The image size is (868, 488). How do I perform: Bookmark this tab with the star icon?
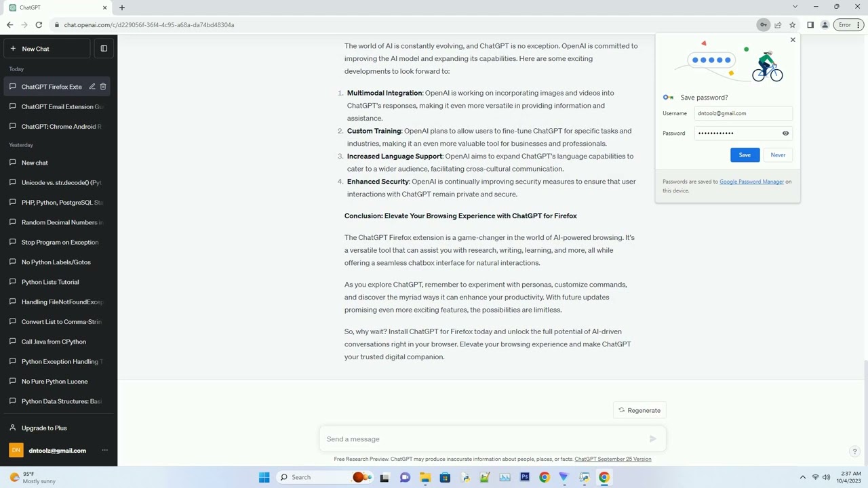[x=792, y=25]
